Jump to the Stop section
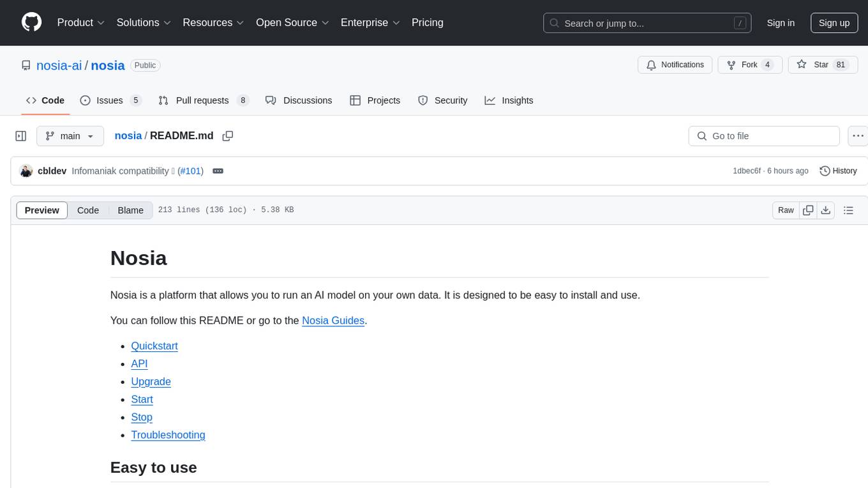 142,418
